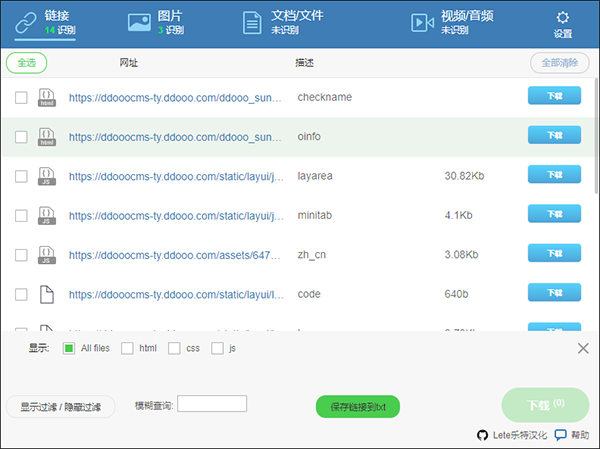Viewport: 600px width, 449px height.
Task: Click the video camera icon in header
Action: pos(422,23)
